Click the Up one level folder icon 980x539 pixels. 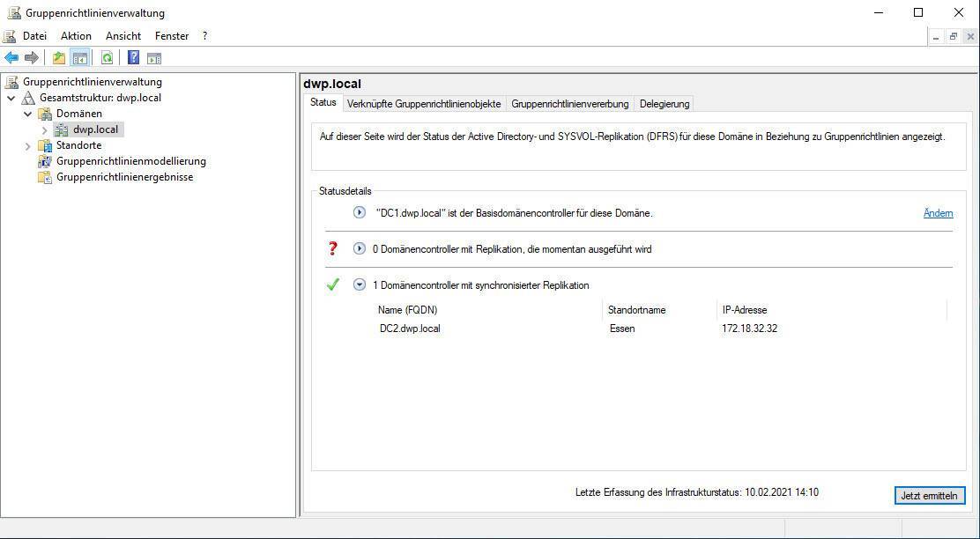point(59,58)
